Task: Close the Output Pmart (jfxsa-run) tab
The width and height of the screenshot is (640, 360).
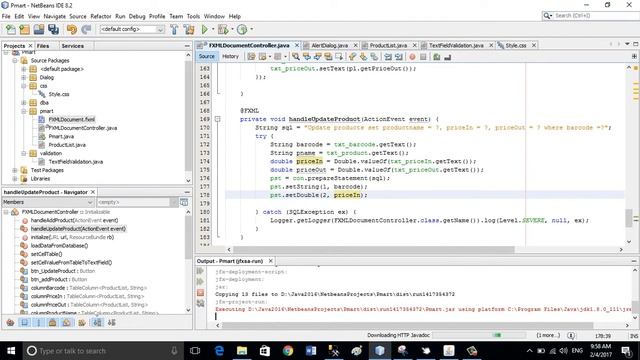Action: tap(271, 261)
